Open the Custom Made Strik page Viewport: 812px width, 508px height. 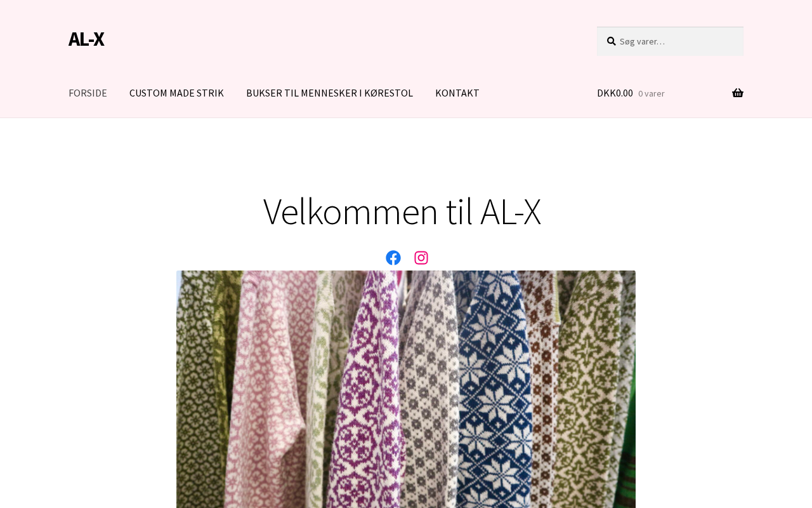click(x=176, y=93)
